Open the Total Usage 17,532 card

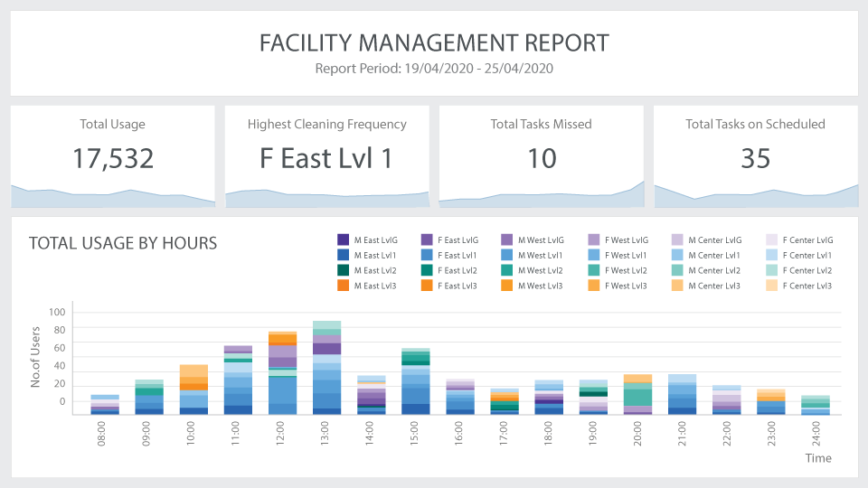click(x=113, y=156)
